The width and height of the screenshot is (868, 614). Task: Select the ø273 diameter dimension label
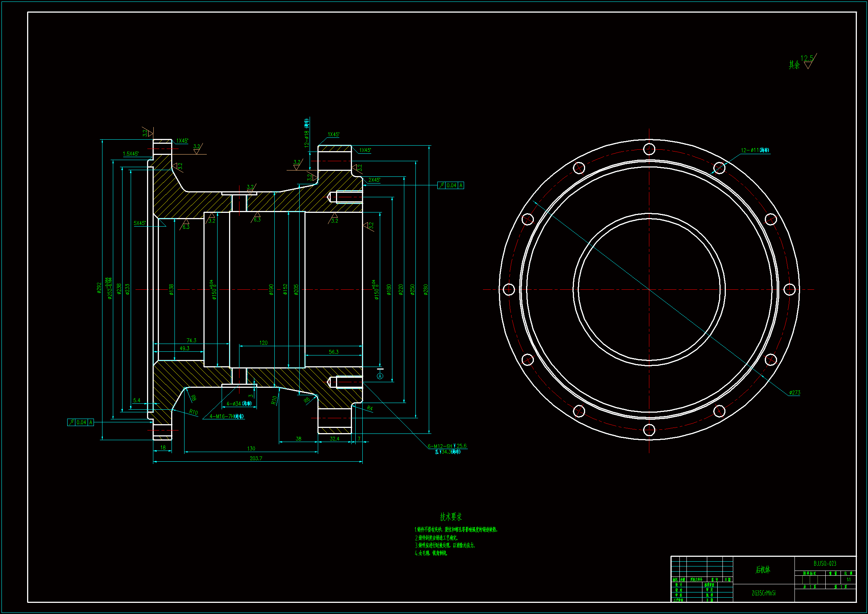tap(794, 393)
